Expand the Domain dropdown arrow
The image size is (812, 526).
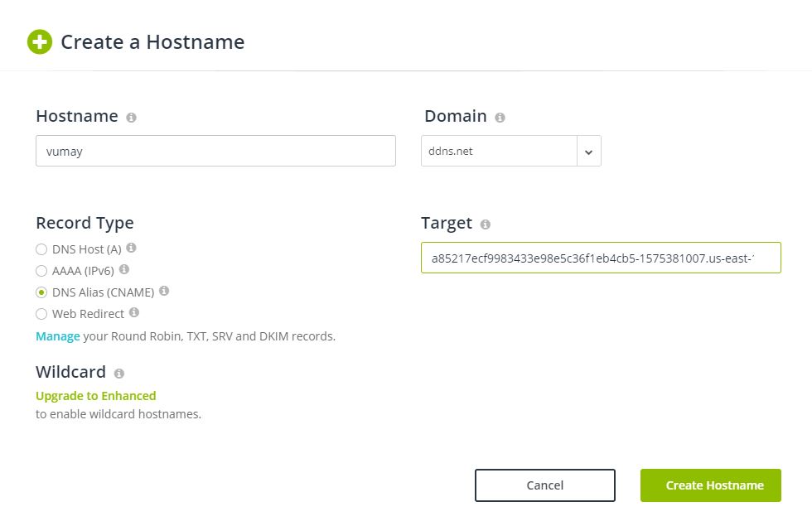[588, 152]
